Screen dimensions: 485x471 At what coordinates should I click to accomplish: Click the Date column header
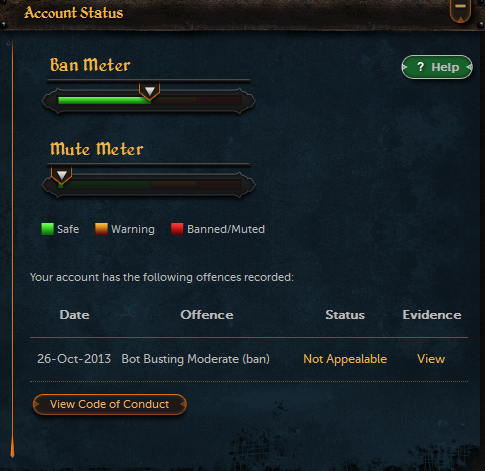pos(74,315)
